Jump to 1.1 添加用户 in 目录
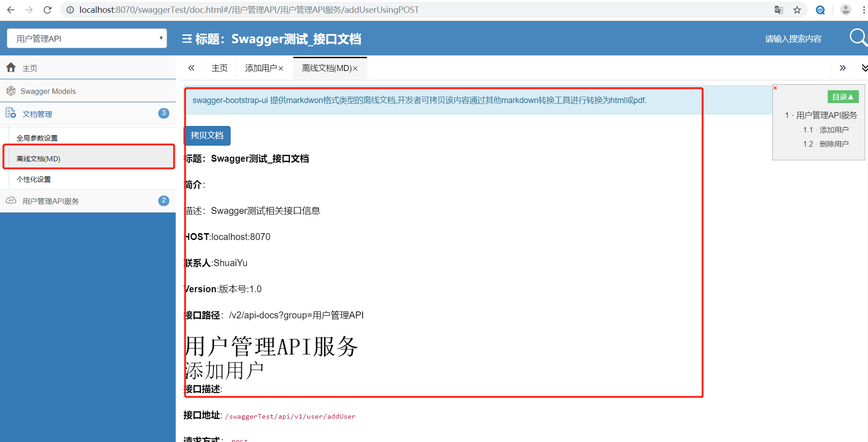Screen dimensions: 868x442 [826, 130]
